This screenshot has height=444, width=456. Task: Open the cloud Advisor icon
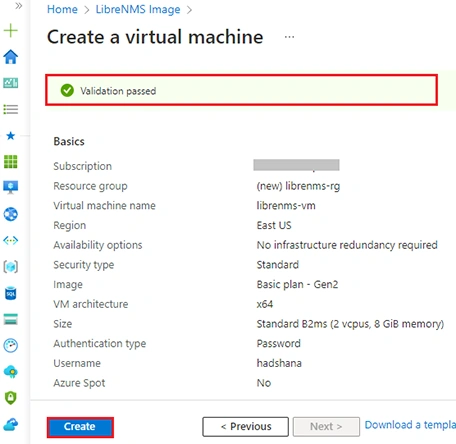[11, 372]
